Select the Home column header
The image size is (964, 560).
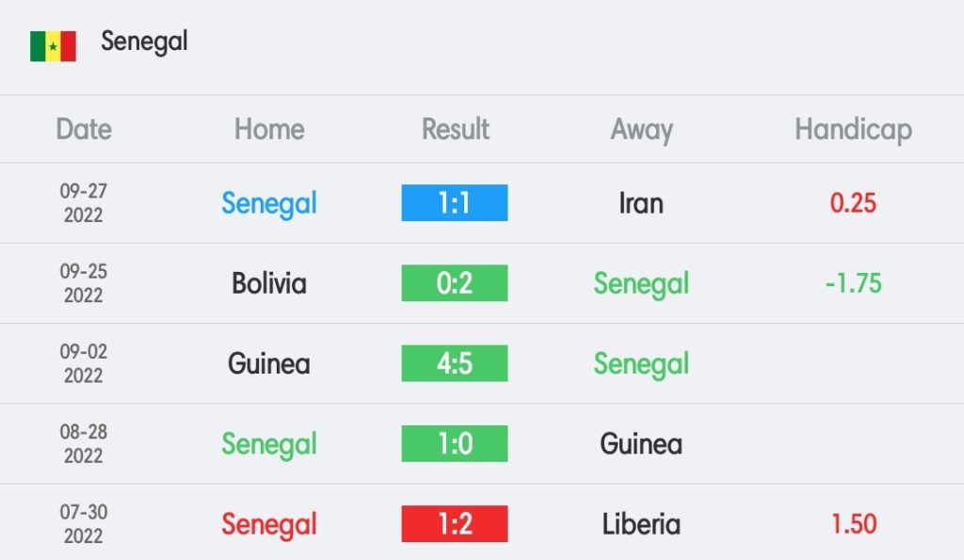[269, 129]
